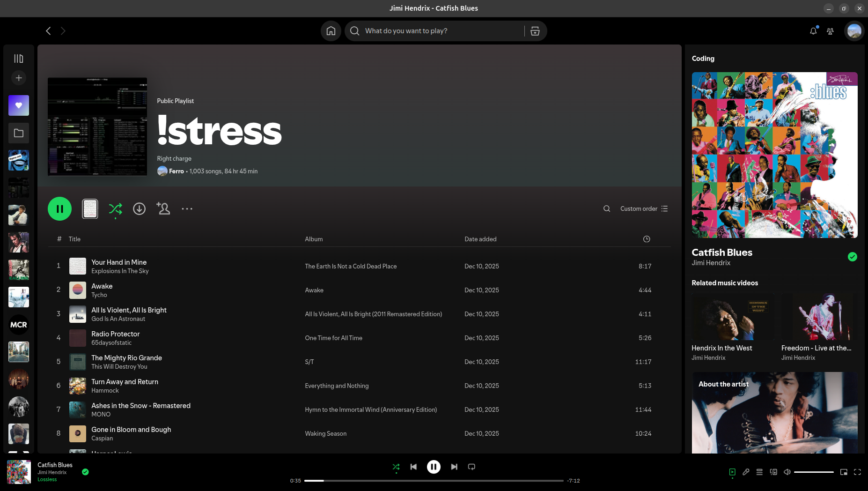Open the playback queue

(x=759, y=472)
